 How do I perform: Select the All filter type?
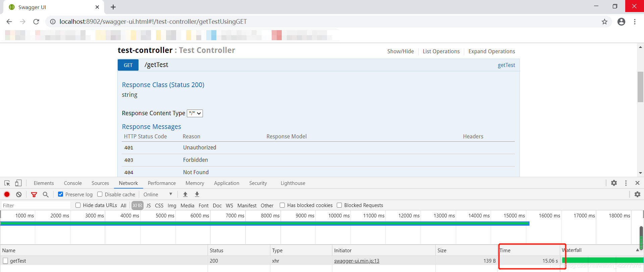click(x=123, y=205)
